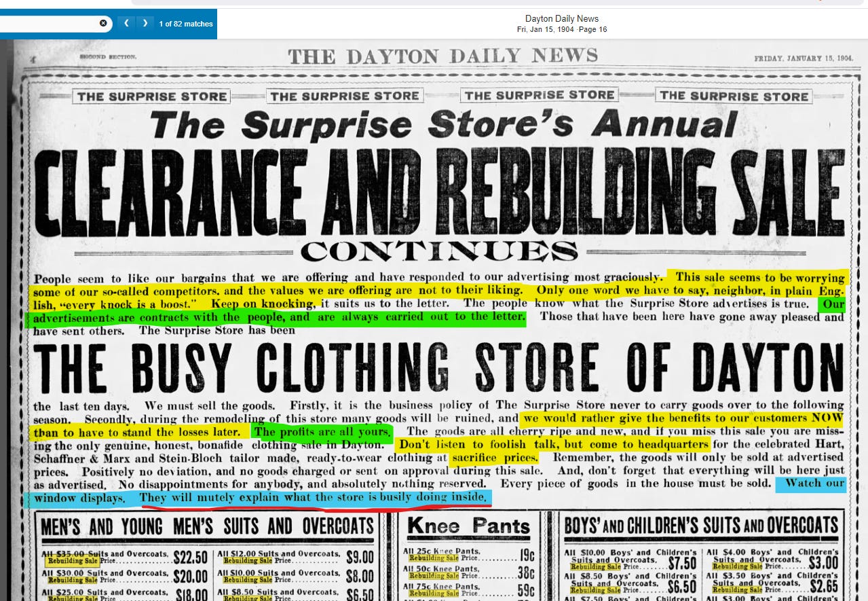Click the "THE DAYTON DAILY NEWS" masthead
868x601 pixels.
coord(442,56)
